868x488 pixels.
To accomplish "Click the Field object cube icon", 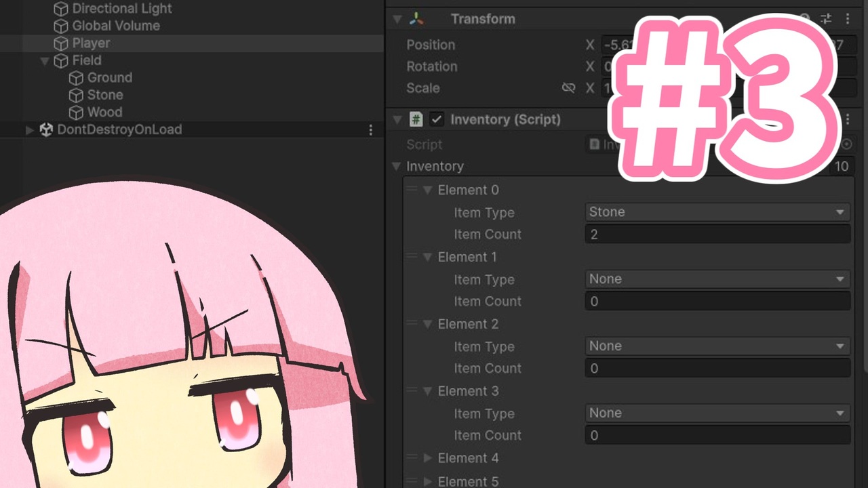I will pos(61,61).
